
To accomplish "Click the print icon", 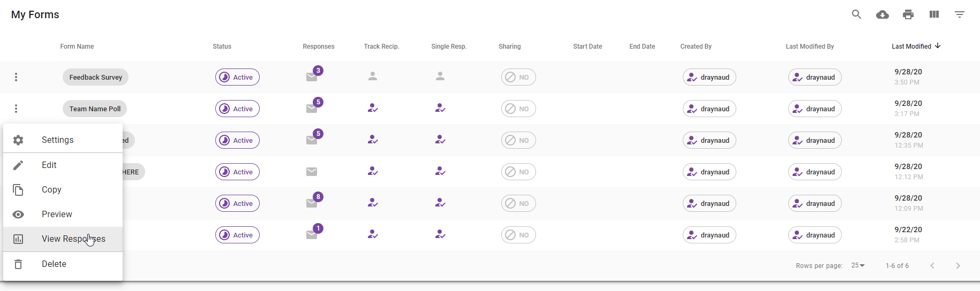I will pyautogui.click(x=908, y=14).
